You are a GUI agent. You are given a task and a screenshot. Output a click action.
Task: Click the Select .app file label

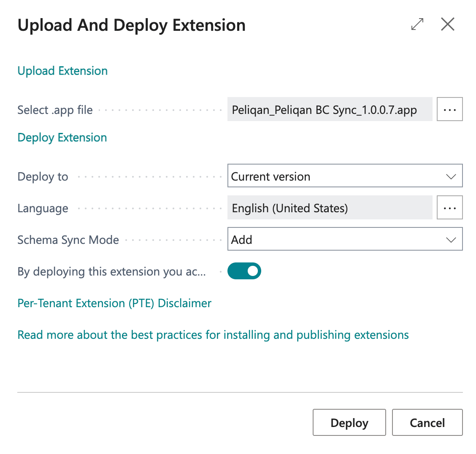[55, 110]
